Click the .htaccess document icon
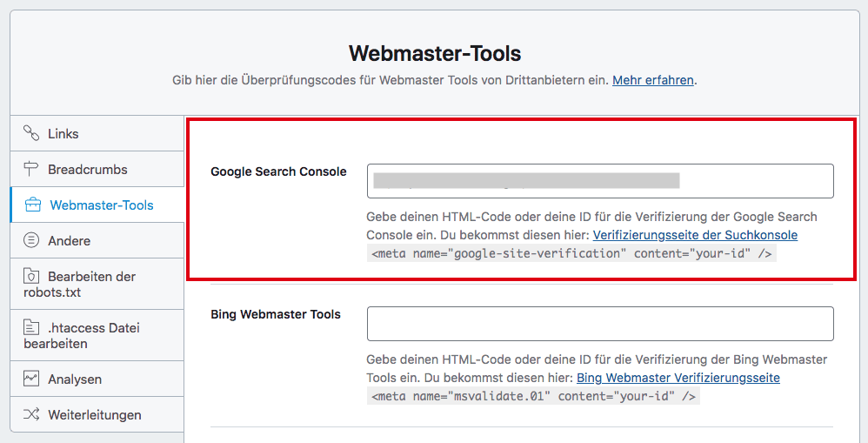 [31, 327]
